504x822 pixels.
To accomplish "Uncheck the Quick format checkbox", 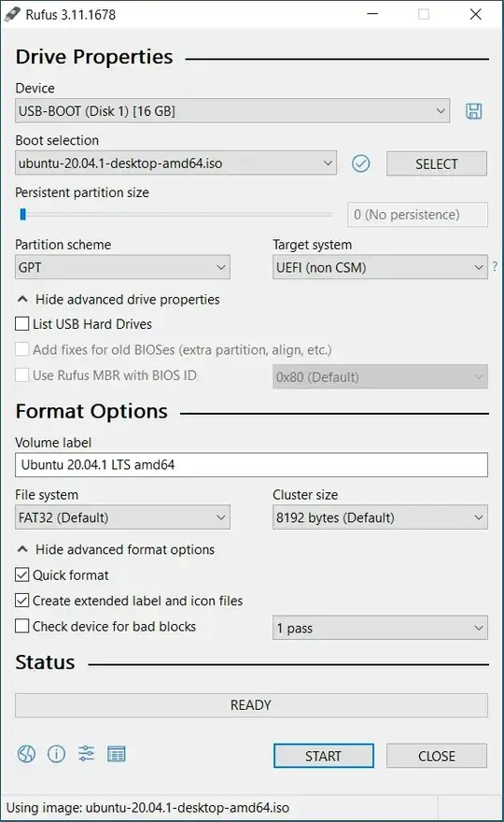I will 22,575.
